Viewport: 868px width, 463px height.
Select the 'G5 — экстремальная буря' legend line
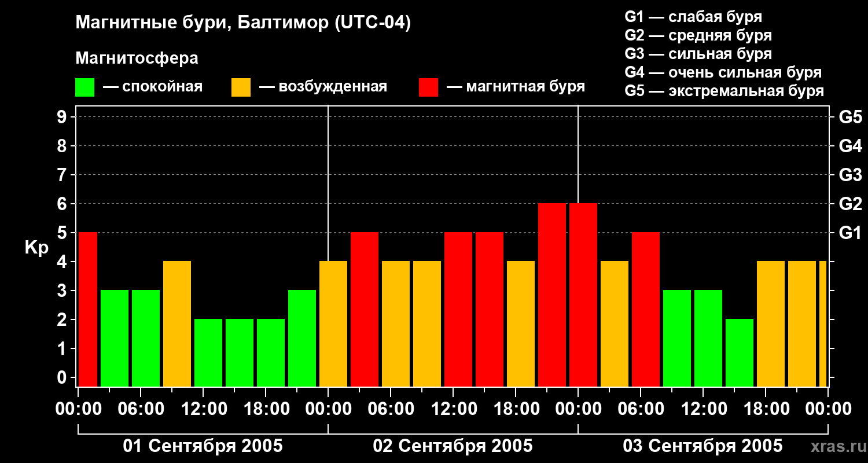[724, 91]
